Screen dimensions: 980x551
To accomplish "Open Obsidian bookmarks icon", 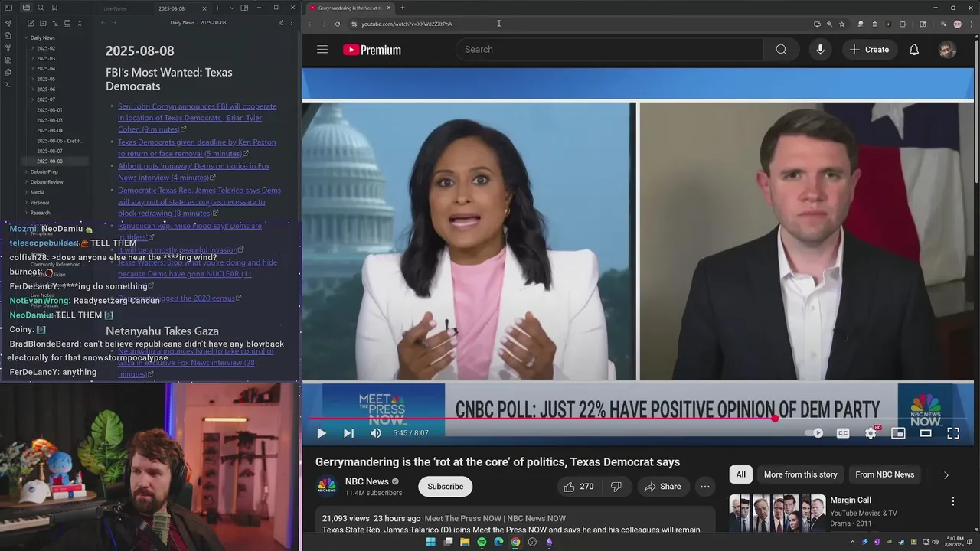I will tap(55, 8).
